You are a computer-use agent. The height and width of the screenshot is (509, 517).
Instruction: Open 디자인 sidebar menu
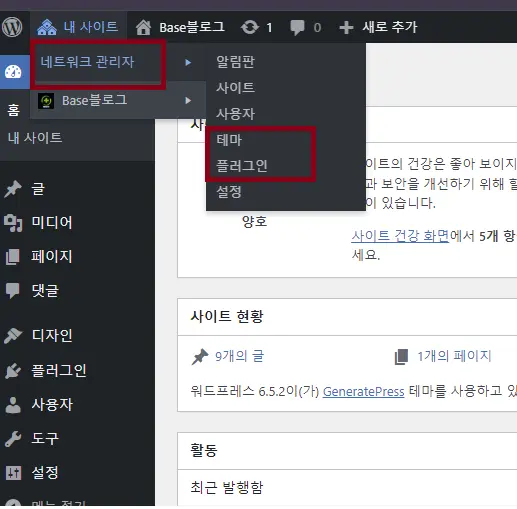click(x=52, y=335)
